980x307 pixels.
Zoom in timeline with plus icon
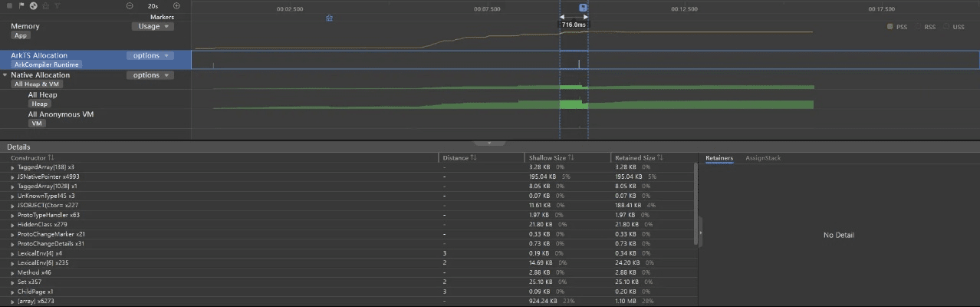[x=176, y=6]
